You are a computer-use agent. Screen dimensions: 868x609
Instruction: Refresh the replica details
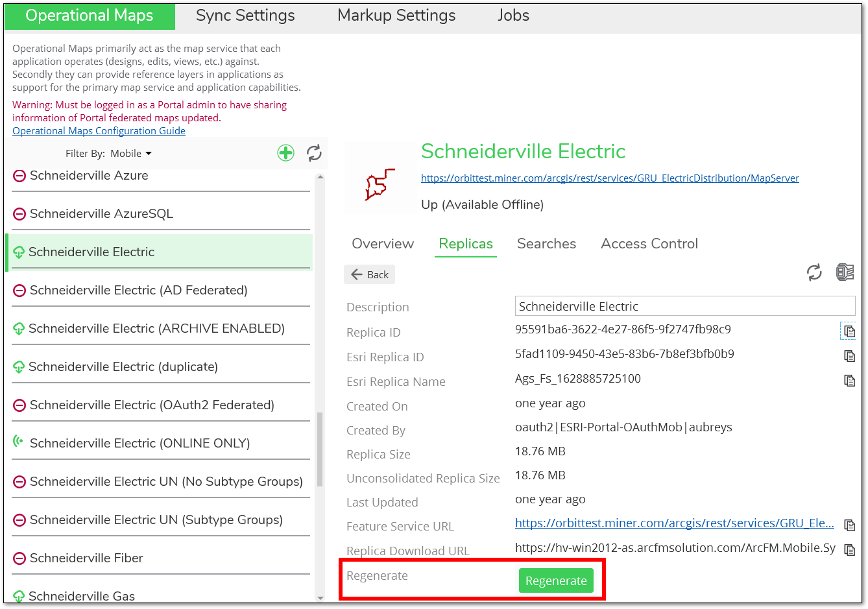click(x=814, y=272)
